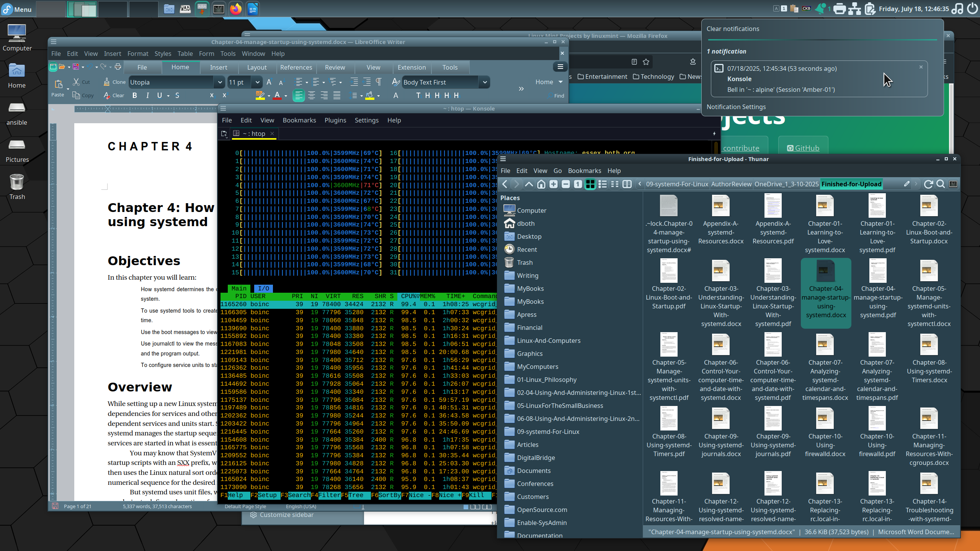Viewport: 980px width, 551px height.
Task: Click the Increase Indent icon in Writer
Action: (354, 82)
